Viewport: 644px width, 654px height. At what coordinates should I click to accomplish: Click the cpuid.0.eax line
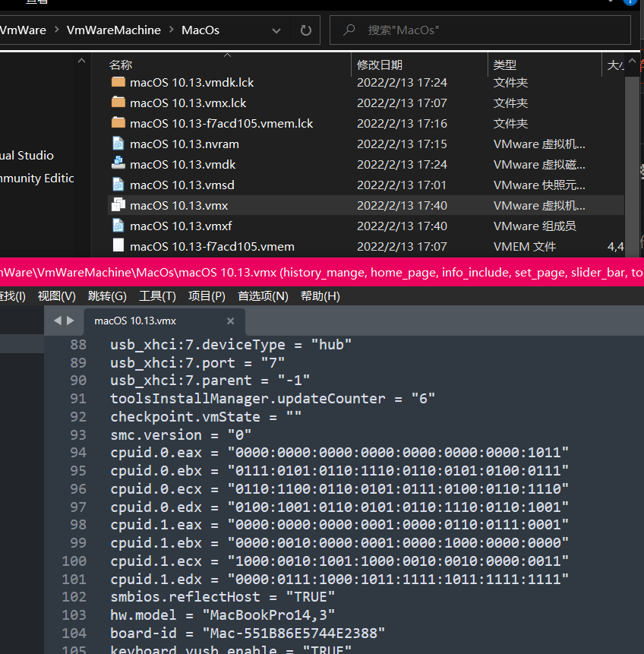point(339,452)
